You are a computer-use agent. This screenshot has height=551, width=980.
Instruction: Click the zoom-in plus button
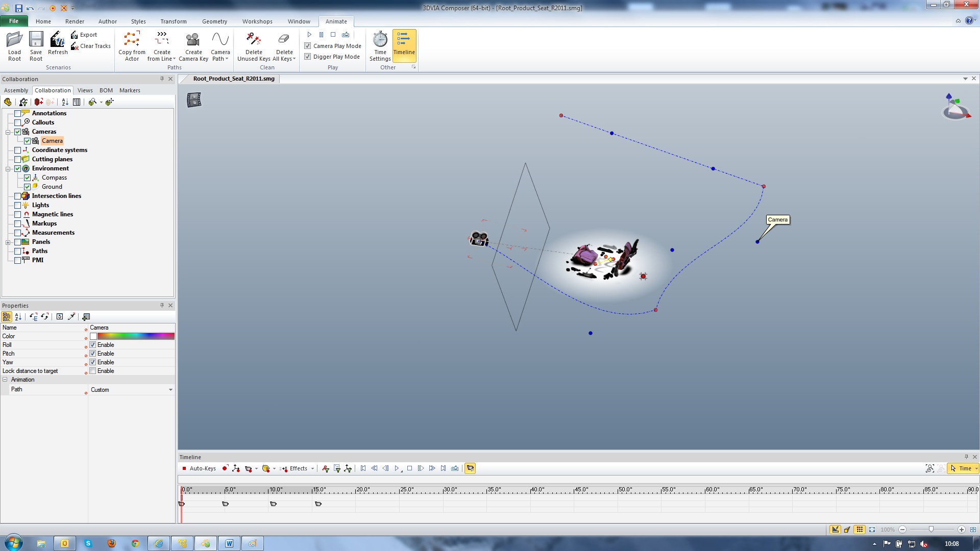coord(962,530)
